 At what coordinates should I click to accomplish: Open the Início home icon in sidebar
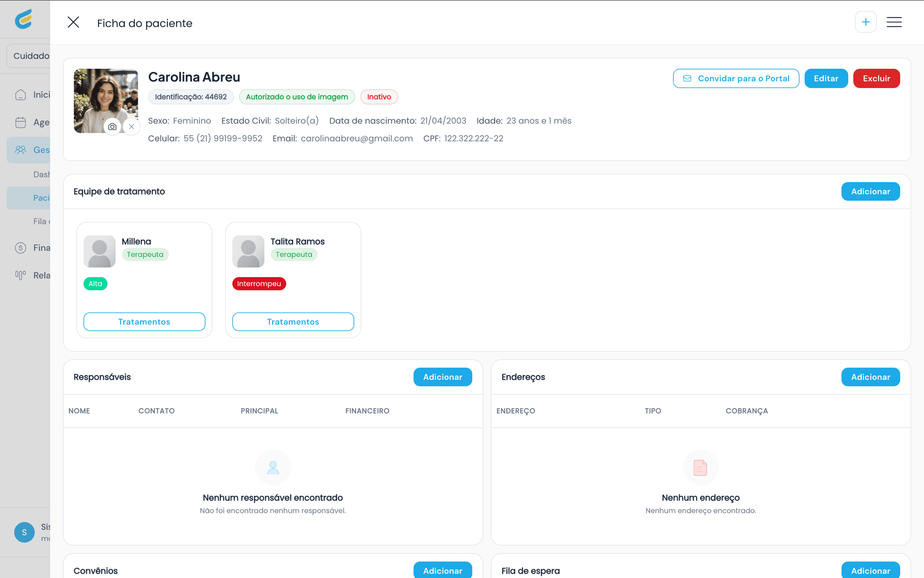pyautogui.click(x=20, y=95)
